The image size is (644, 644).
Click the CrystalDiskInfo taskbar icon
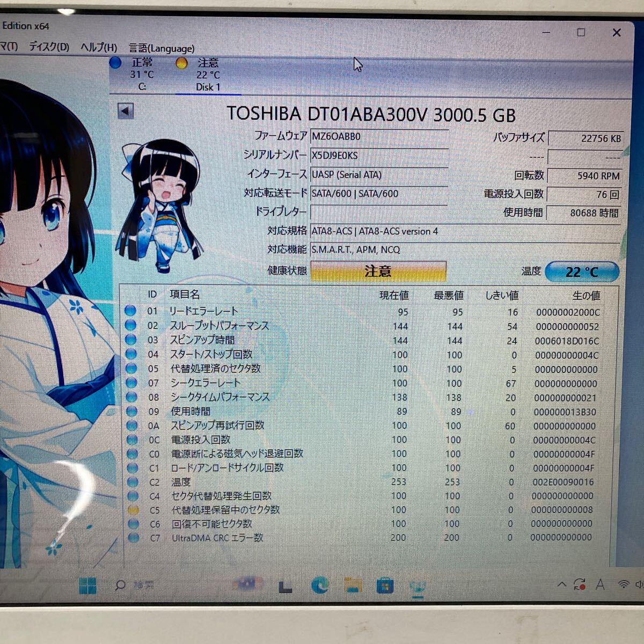tap(418, 587)
